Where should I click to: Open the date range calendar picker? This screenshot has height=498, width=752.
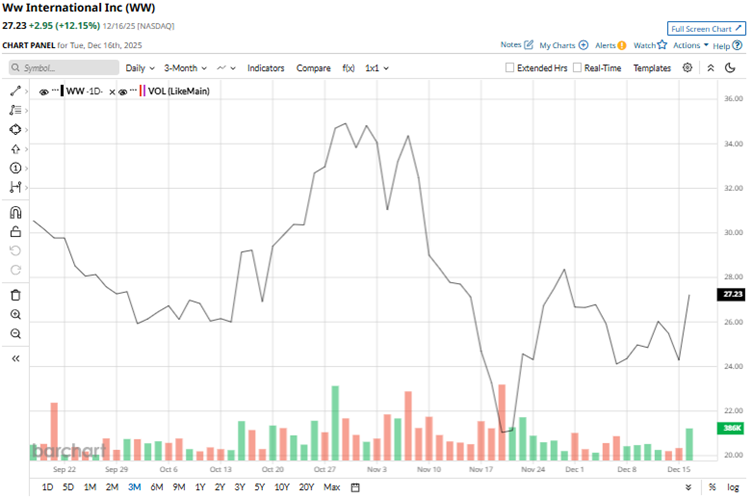tap(355, 487)
